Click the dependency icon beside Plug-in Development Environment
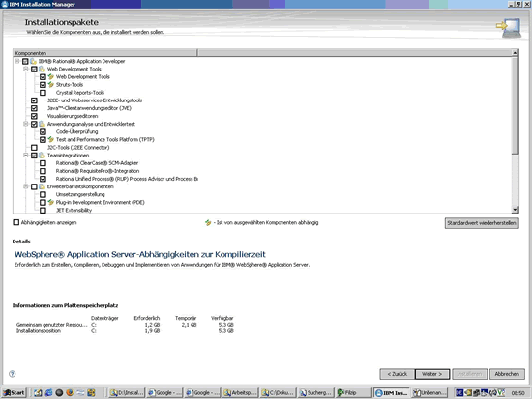532x399 pixels. pyautogui.click(x=51, y=202)
